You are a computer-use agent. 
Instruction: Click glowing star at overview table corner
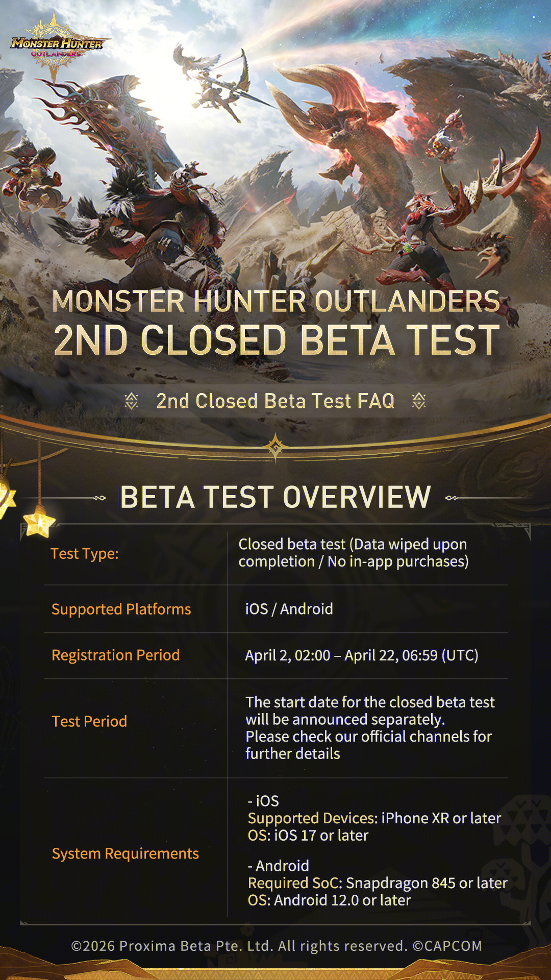40,524
